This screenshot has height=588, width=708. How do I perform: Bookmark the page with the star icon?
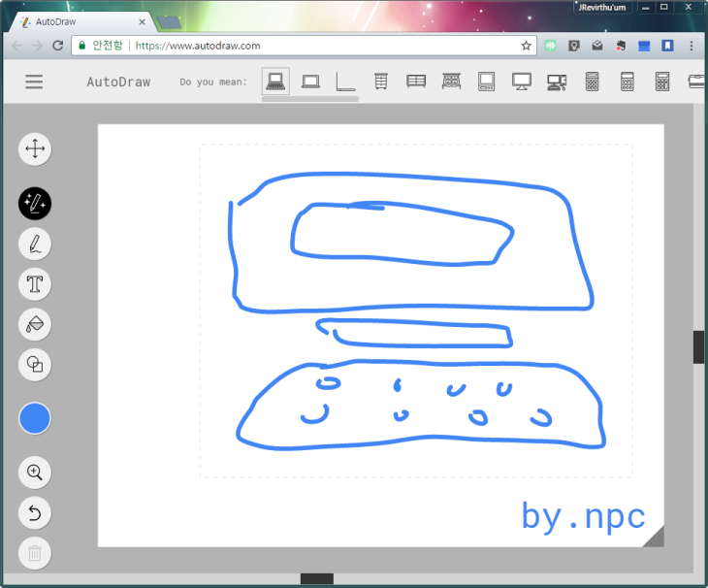pos(526,46)
